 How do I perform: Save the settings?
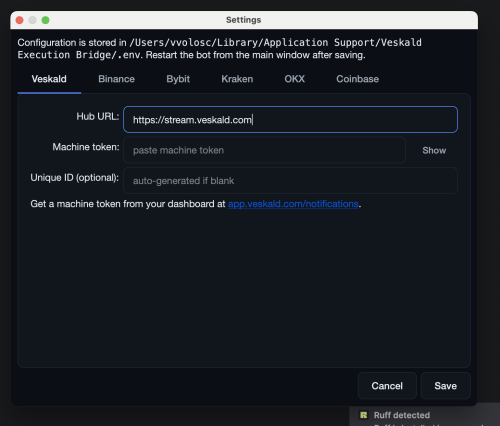tap(445, 386)
